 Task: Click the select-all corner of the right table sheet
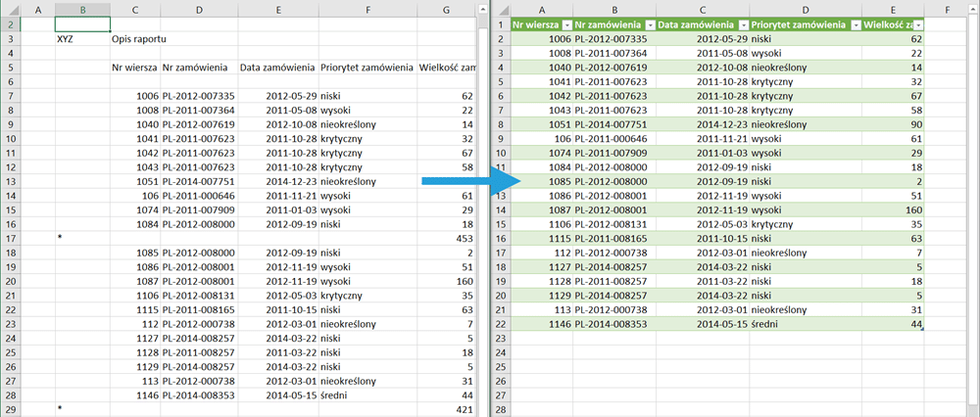click(499, 9)
